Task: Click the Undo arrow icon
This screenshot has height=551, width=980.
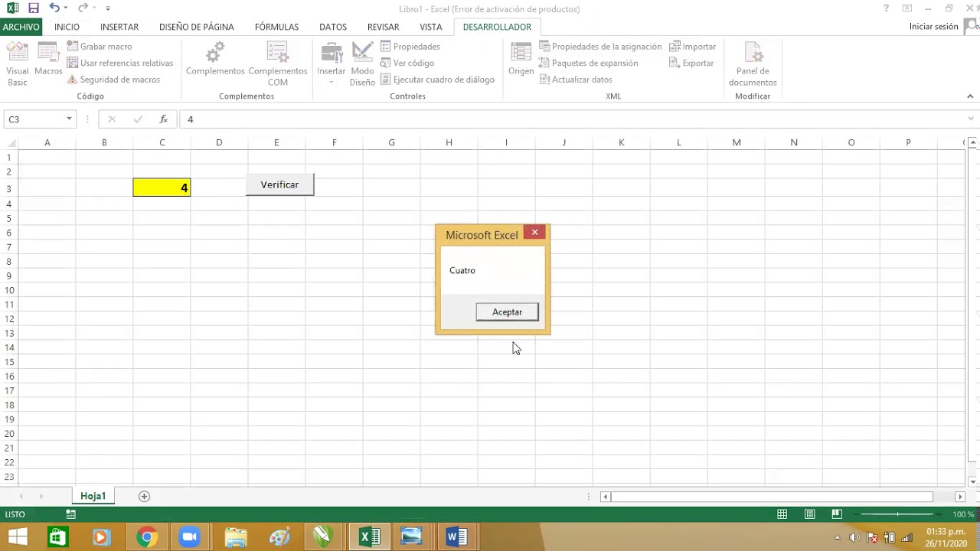Action: (x=53, y=8)
